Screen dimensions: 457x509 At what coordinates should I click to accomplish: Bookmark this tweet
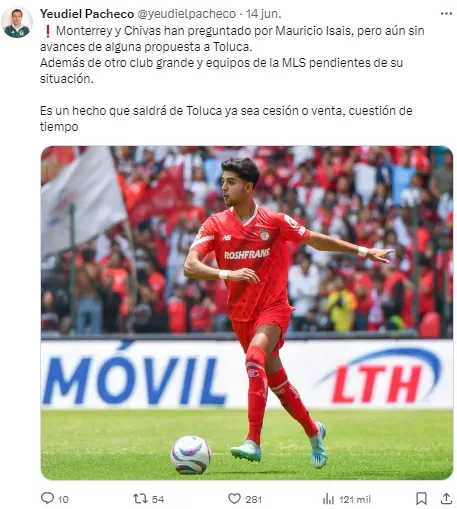tap(421, 499)
